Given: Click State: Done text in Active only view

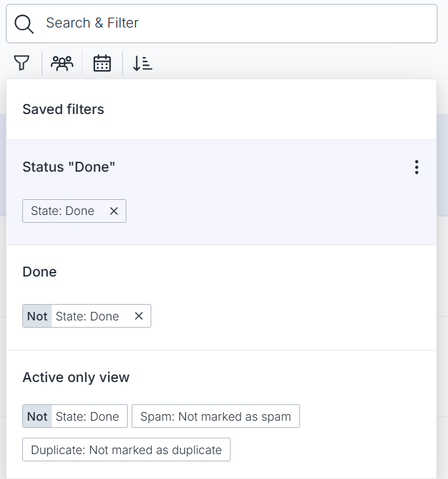Looking at the screenshot, I should (87, 416).
